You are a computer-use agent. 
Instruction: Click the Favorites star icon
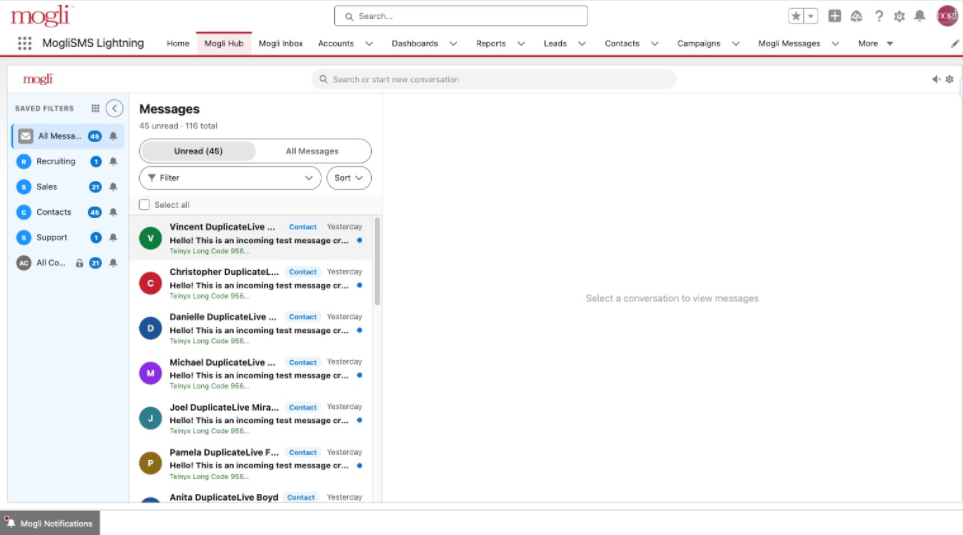click(x=796, y=16)
